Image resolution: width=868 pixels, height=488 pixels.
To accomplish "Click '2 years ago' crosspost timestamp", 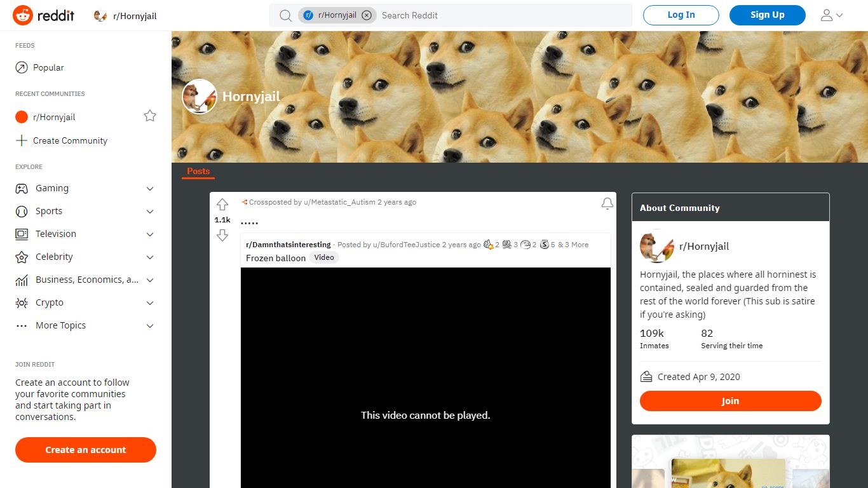I will (397, 202).
